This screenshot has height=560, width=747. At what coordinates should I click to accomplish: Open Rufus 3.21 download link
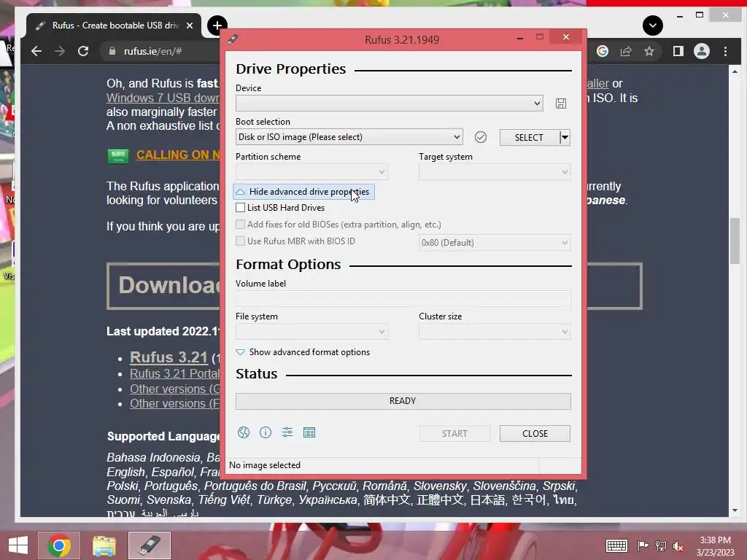(169, 357)
